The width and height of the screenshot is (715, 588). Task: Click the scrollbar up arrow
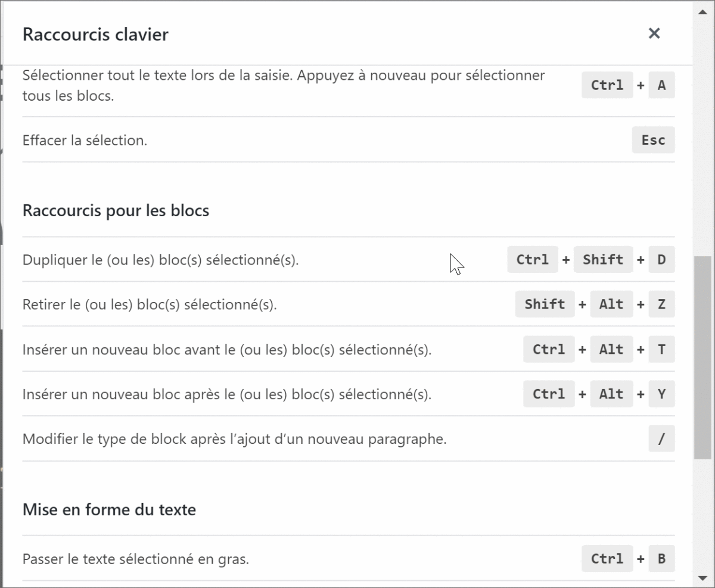coord(703,9)
